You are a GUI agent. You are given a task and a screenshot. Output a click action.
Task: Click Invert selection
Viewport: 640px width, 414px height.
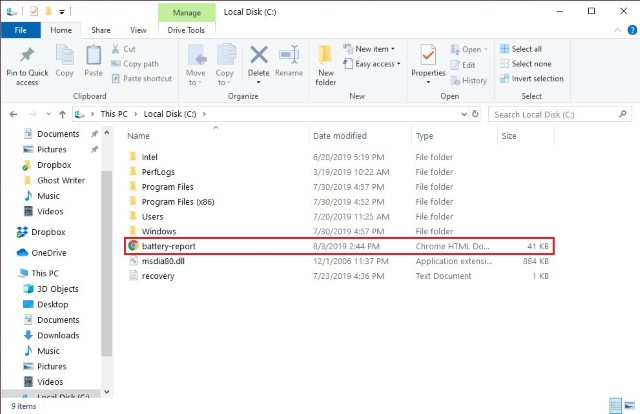point(532,78)
